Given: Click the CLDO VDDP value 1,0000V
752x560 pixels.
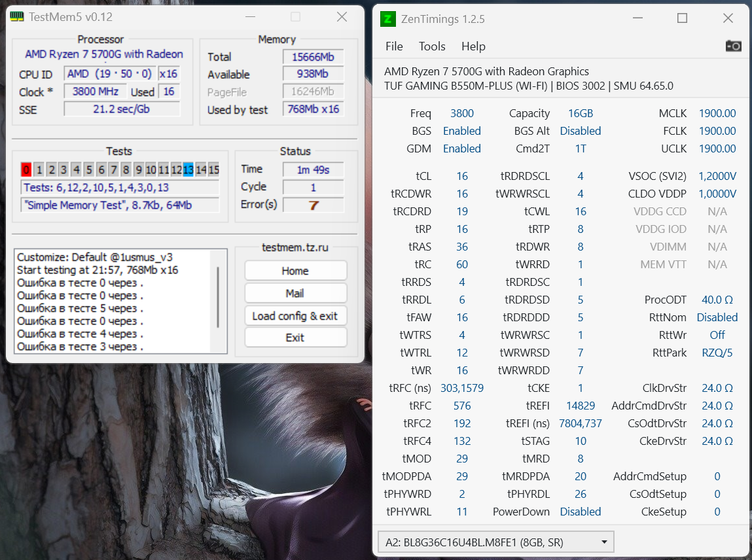Looking at the screenshot, I should [x=717, y=194].
